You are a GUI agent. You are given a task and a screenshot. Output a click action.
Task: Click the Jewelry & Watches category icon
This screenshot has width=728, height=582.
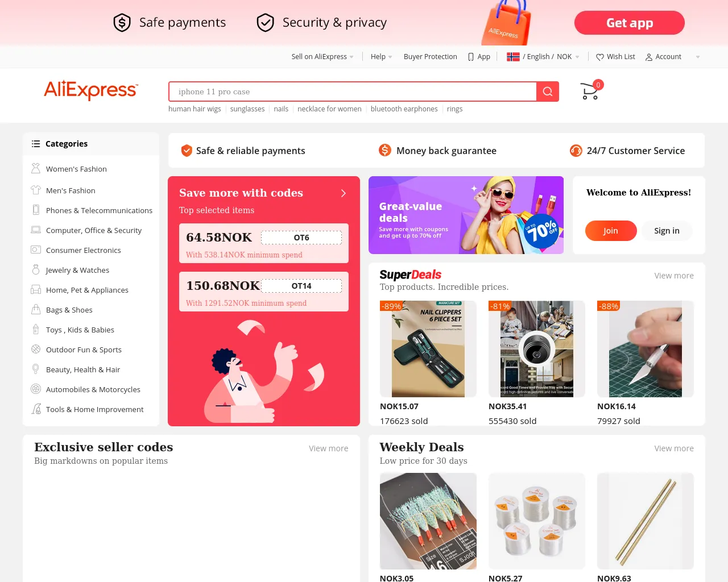coord(36,270)
